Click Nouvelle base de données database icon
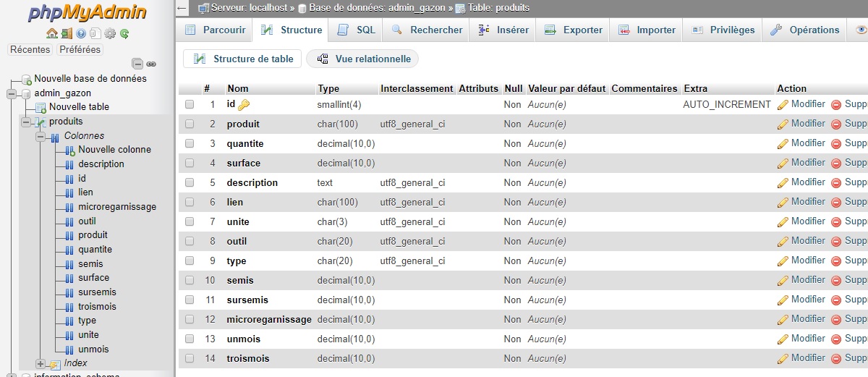Screen dimensions: 868x377 pos(27,79)
